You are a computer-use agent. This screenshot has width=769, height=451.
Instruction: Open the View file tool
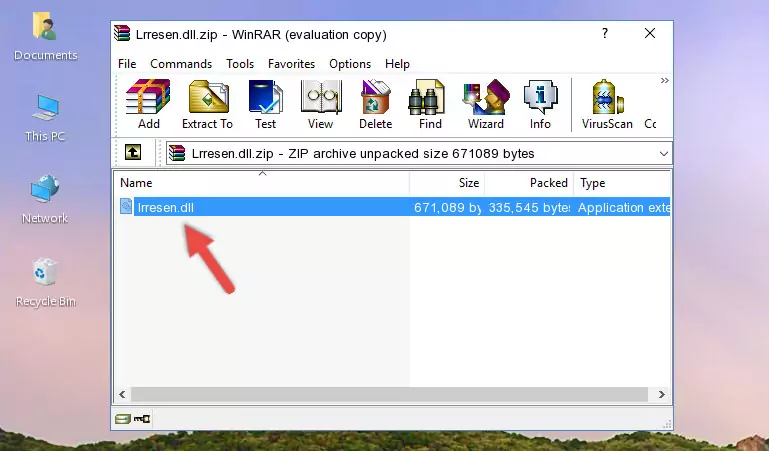tap(321, 105)
